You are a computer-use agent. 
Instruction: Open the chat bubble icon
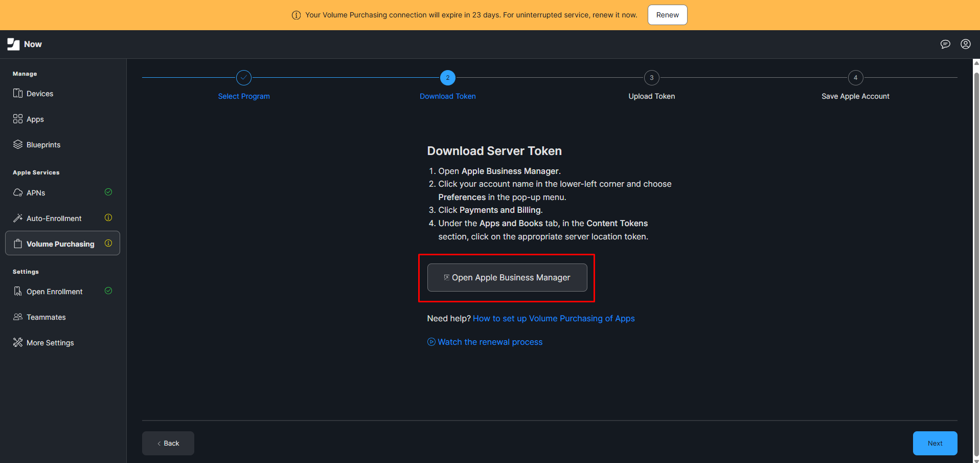click(x=945, y=44)
